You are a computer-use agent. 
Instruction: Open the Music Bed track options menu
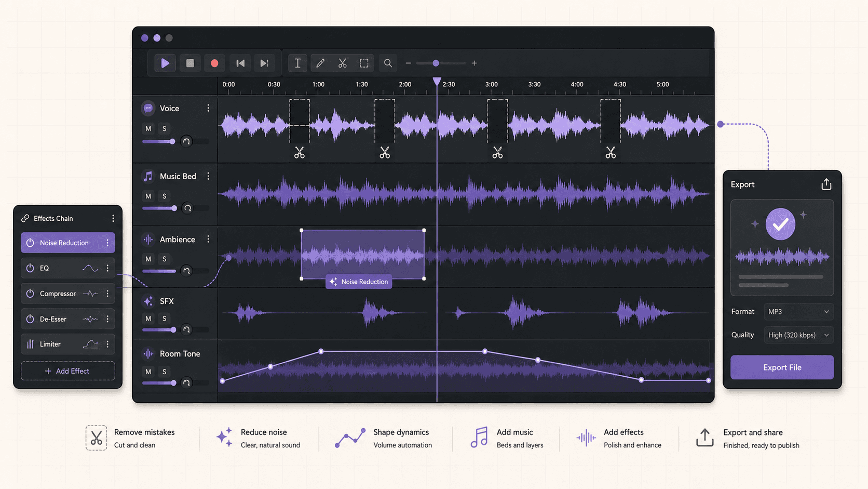tap(208, 176)
